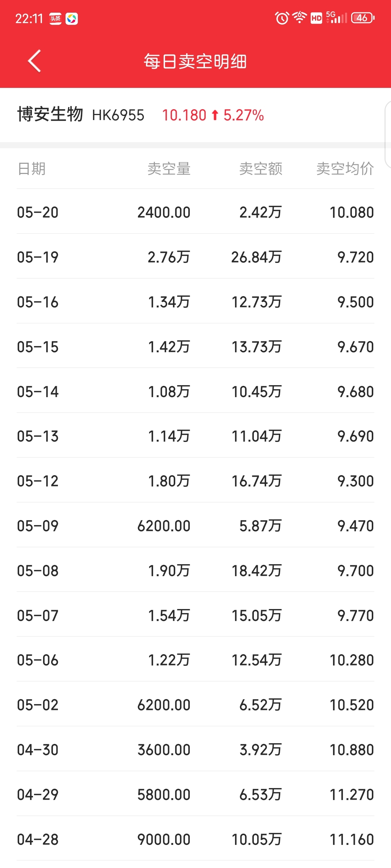Sort by 卖空额 column header

point(261,169)
